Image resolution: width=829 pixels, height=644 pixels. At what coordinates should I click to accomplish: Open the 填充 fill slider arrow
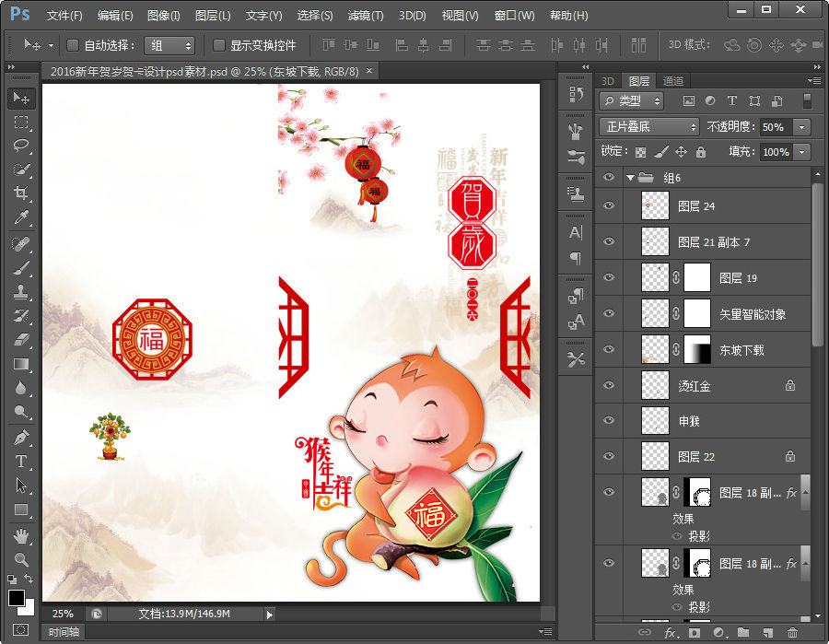(x=802, y=152)
